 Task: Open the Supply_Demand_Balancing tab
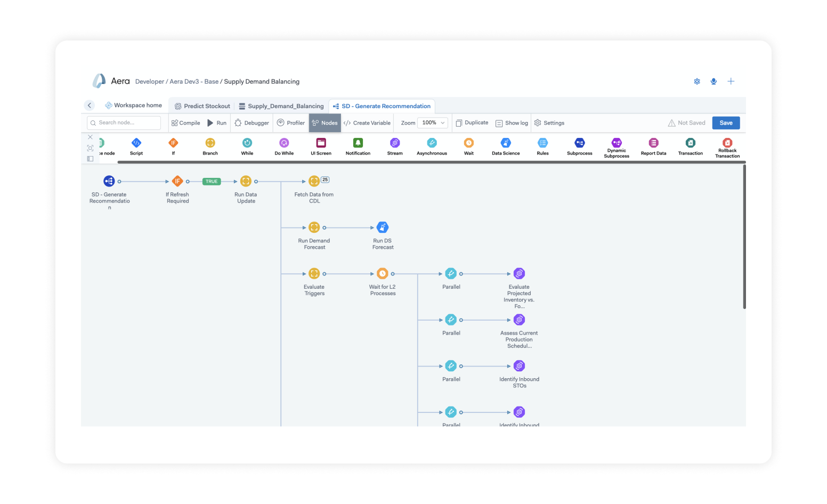click(286, 105)
